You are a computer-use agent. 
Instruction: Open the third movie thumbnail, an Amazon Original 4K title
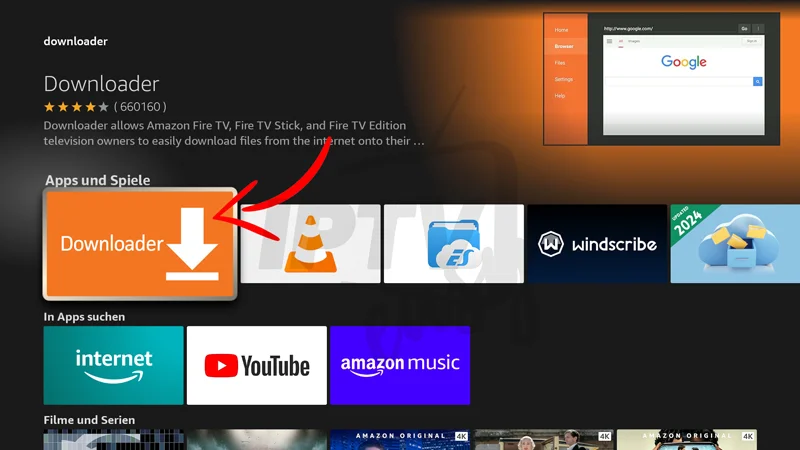click(x=400, y=440)
